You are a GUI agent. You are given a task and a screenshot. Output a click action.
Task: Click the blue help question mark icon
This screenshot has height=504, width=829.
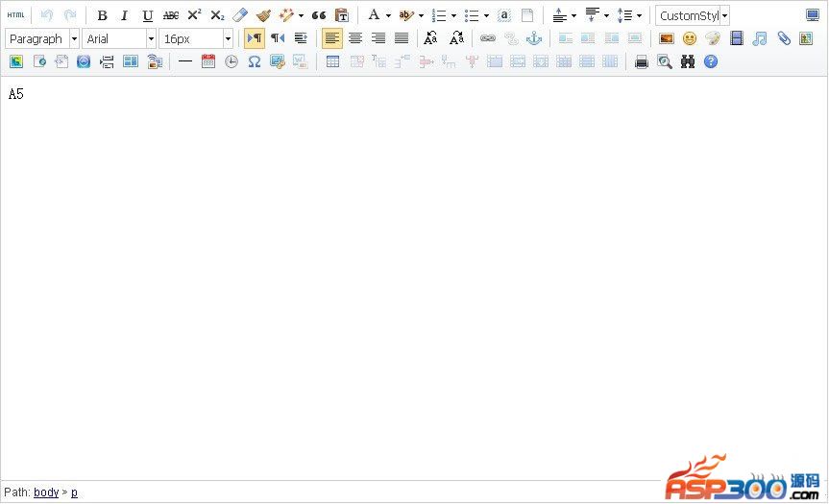(711, 61)
